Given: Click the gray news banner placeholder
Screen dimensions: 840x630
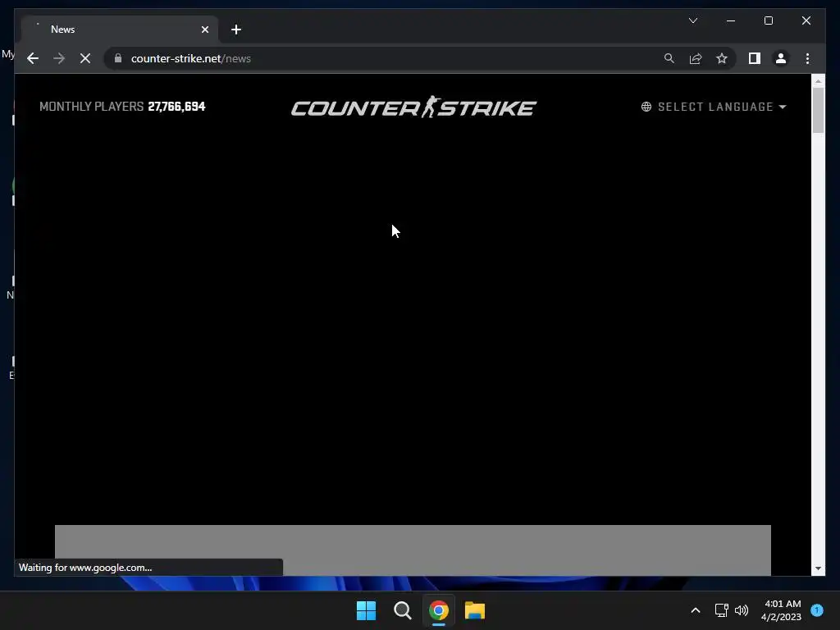Looking at the screenshot, I should 413,550.
